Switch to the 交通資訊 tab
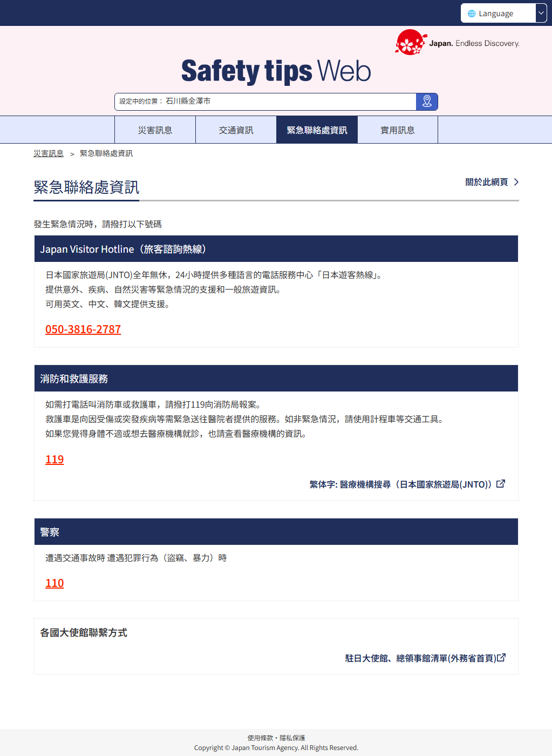The width and height of the screenshot is (552, 756). coord(236,130)
